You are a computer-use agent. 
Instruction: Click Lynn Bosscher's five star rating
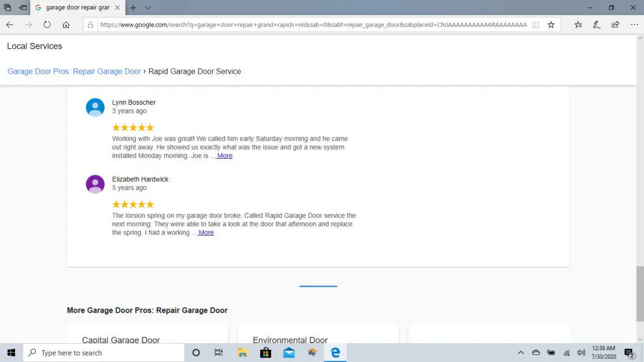(133, 128)
